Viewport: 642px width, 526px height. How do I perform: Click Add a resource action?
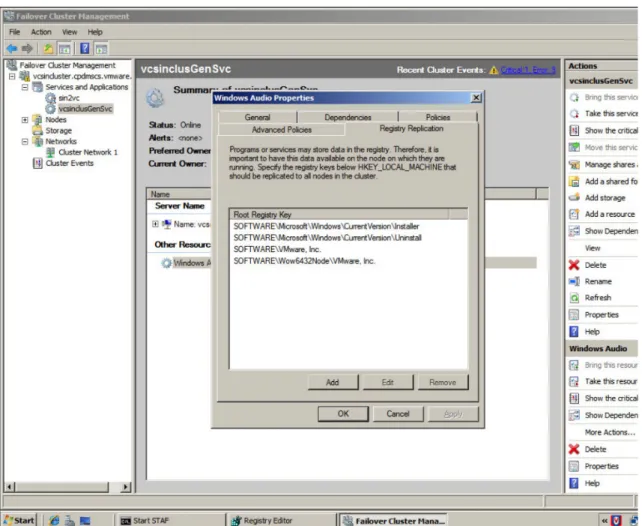coord(602,214)
